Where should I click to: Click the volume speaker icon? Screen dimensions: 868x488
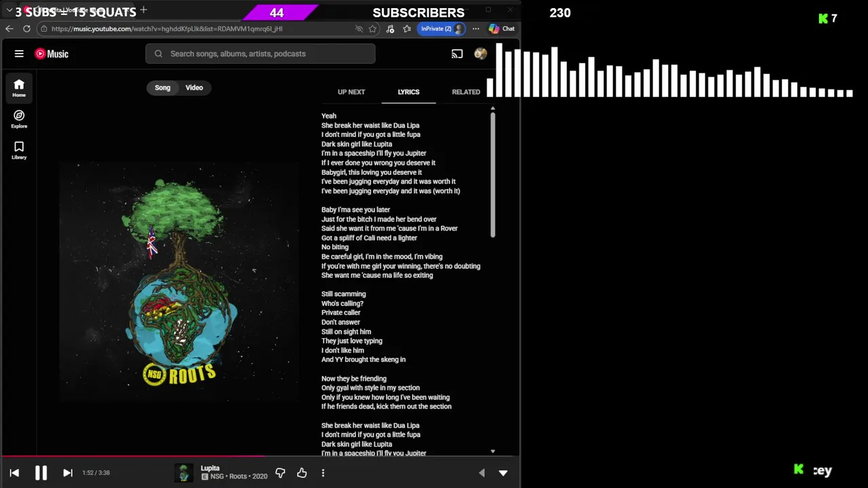coord(481,473)
